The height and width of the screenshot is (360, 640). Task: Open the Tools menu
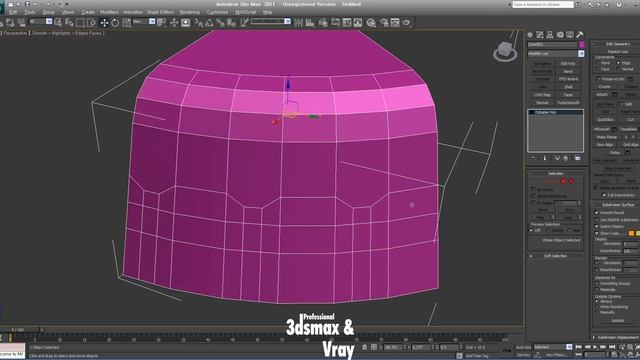point(29,12)
